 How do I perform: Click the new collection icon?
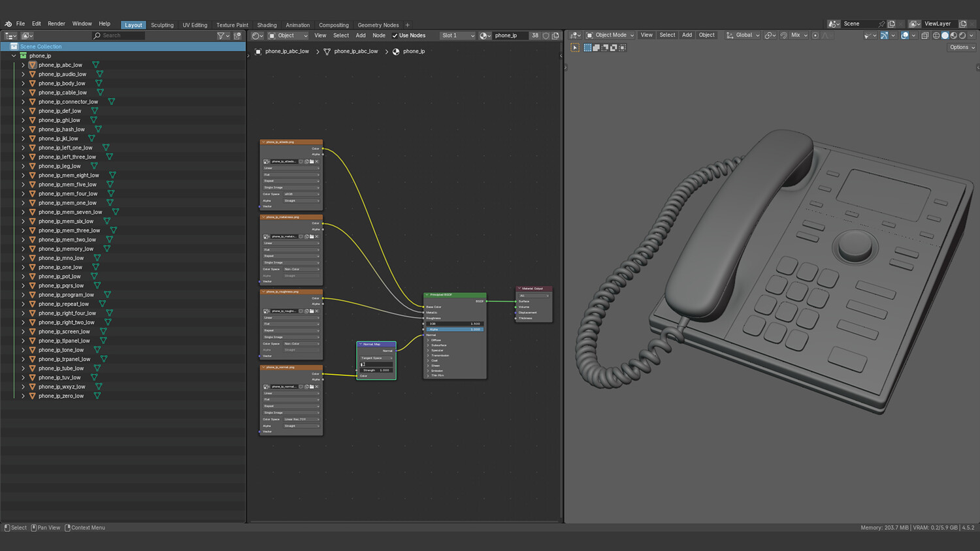point(237,36)
